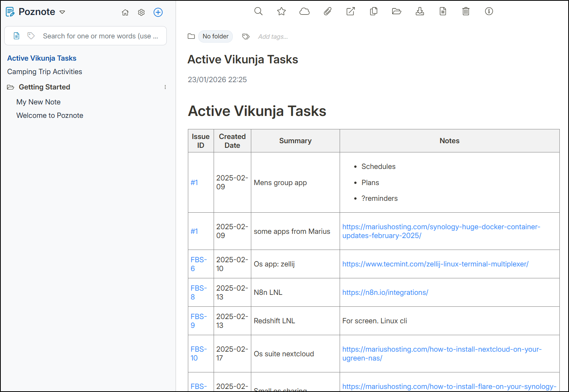Open attachments with paperclip icon
Image resolution: width=569 pixels, height=392 pixels.
328,12
